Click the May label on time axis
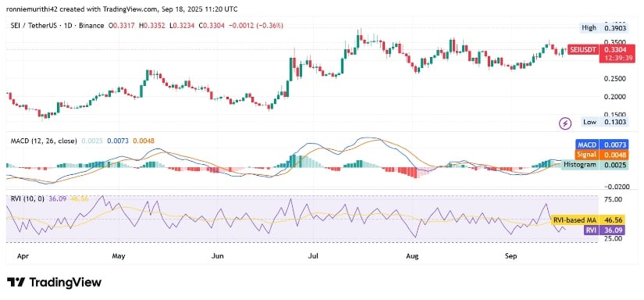The width and height of the screenshot is (644, 300). [119, 256]
